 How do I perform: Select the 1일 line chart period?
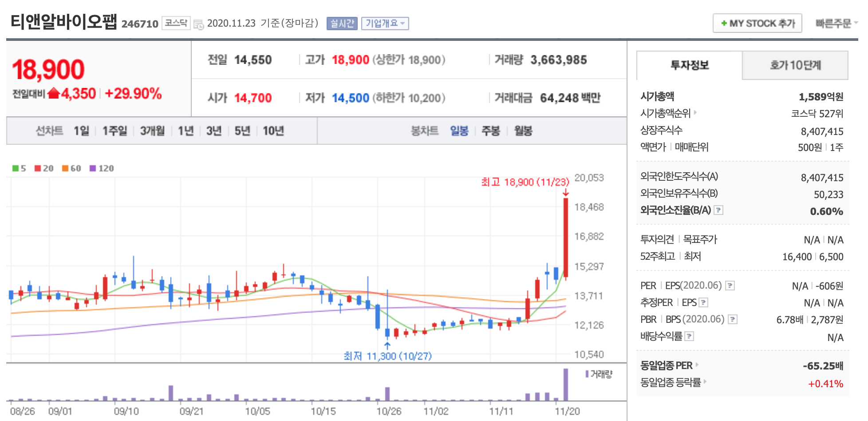click(x=81, y=131)
